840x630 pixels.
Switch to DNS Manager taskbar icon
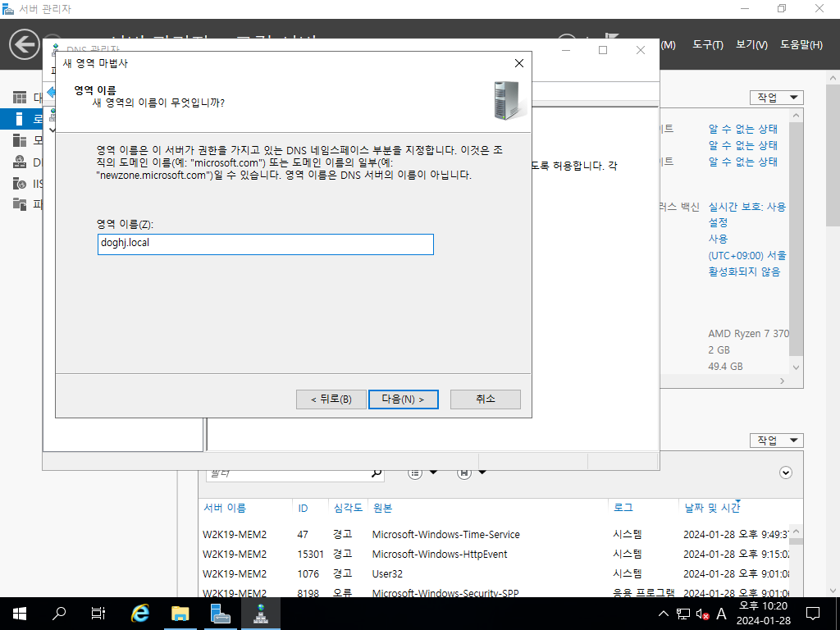[x=260, y=614]
